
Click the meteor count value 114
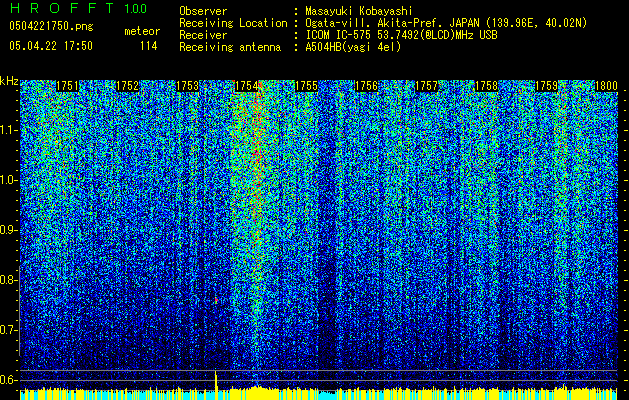coord(148,46)
